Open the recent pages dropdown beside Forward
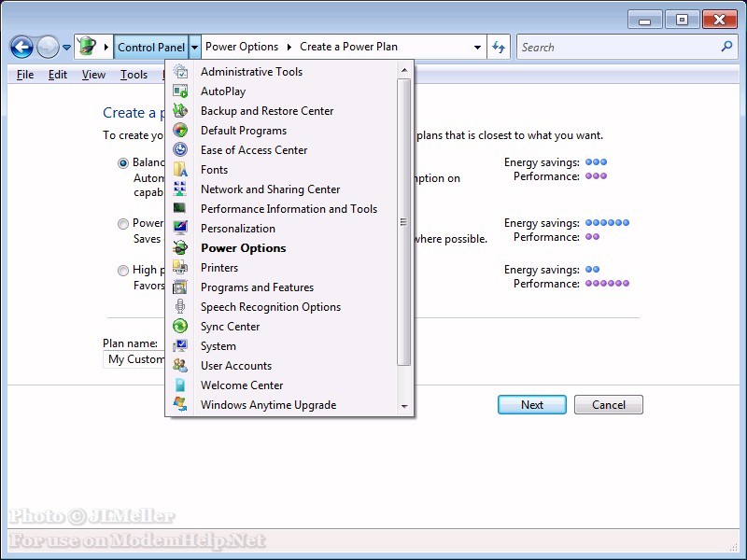Viewport: 747px width, 560px height. (66, 48)
